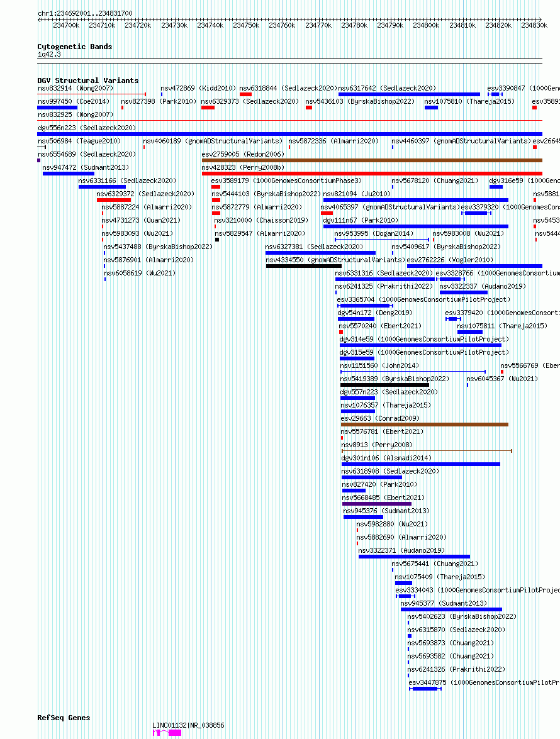Click nsv1076357 (Thareja2015) label
This screenshot has width=560, height=739.
pos(386,405)
